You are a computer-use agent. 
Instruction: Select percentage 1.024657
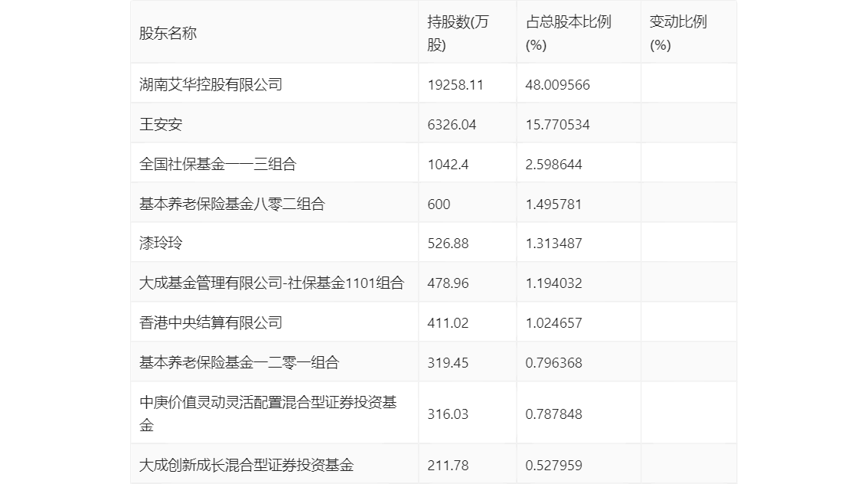tap(553, 323)
